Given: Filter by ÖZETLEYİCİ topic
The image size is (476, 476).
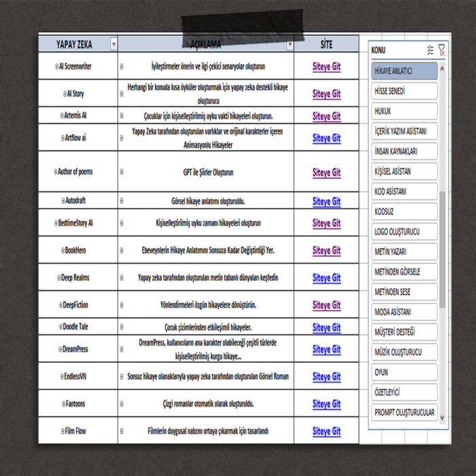Looking at the screenshot, I should pos(405,392).
